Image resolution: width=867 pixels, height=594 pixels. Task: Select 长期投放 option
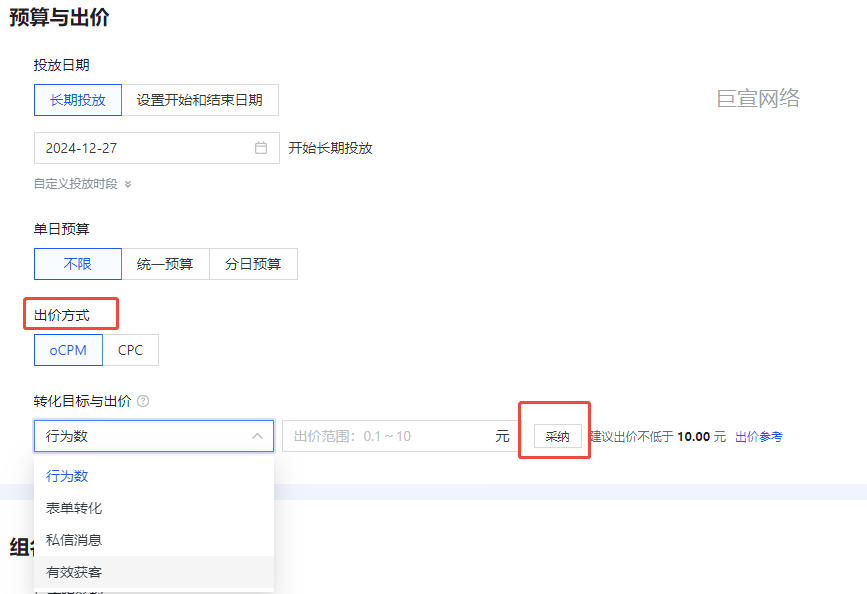pyautogui.click(x=78, y=100)
